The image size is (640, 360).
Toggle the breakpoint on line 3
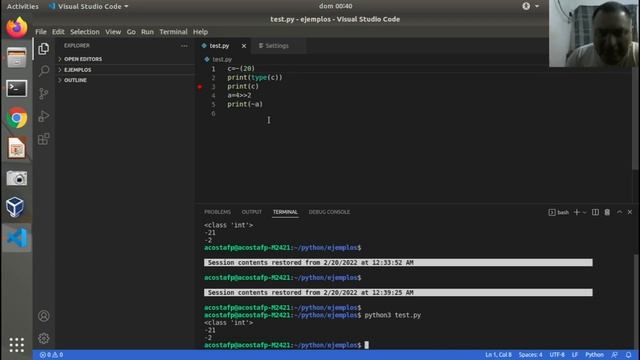(x=200, y=87)
